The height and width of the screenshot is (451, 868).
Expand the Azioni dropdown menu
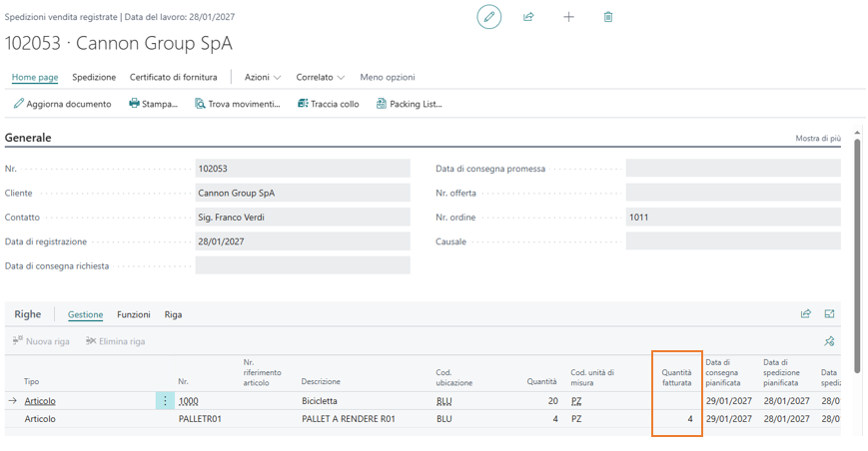coord(263,78)
